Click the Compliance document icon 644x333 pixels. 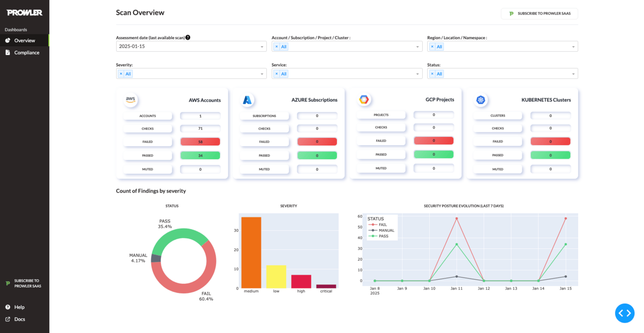(8, 52)
